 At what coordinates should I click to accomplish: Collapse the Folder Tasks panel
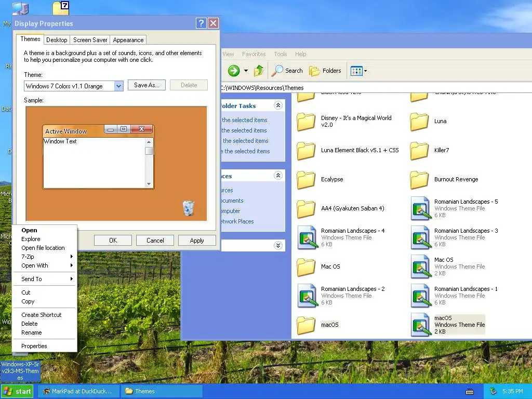(x=278, y=105)
